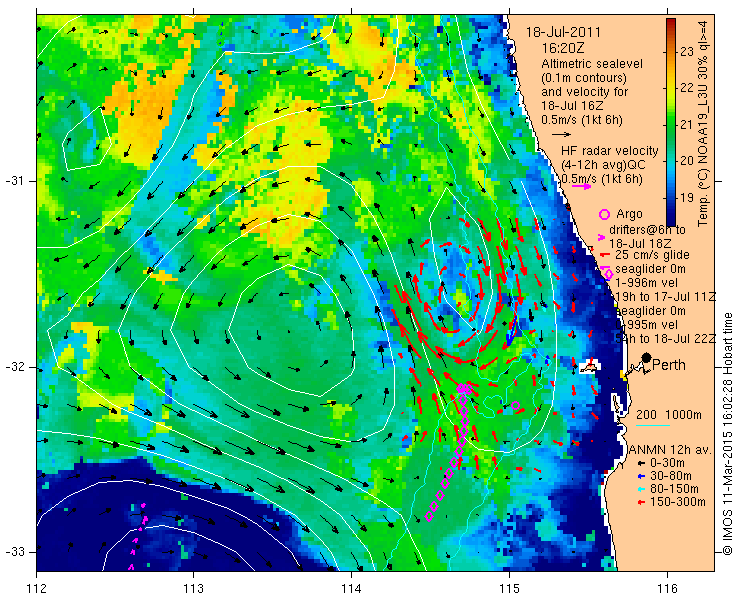Click the red 25 cm/s glide marker
Image resolution: width=740 pixels, height=600 pixels.
point(605,255)
